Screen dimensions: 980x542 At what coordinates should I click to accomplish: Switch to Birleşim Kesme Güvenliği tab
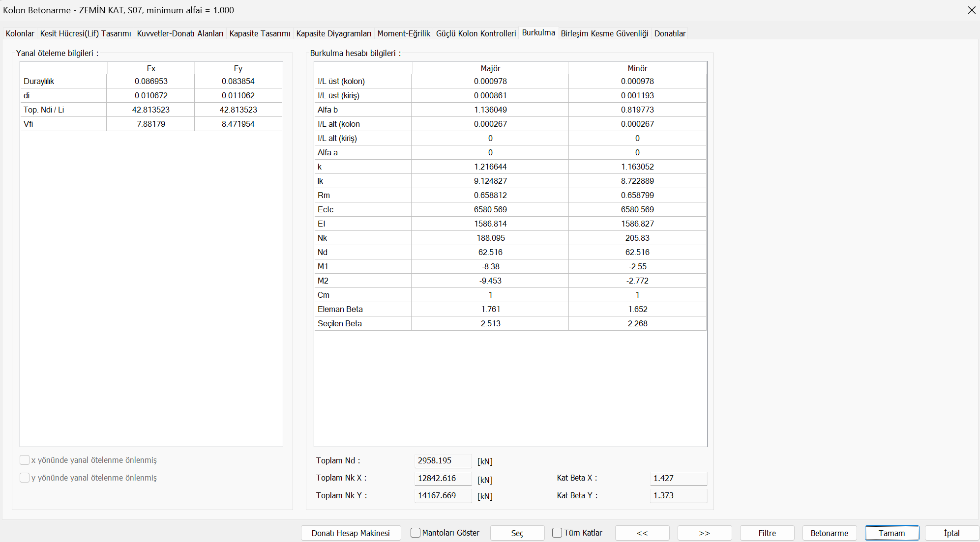pos(604,33)
